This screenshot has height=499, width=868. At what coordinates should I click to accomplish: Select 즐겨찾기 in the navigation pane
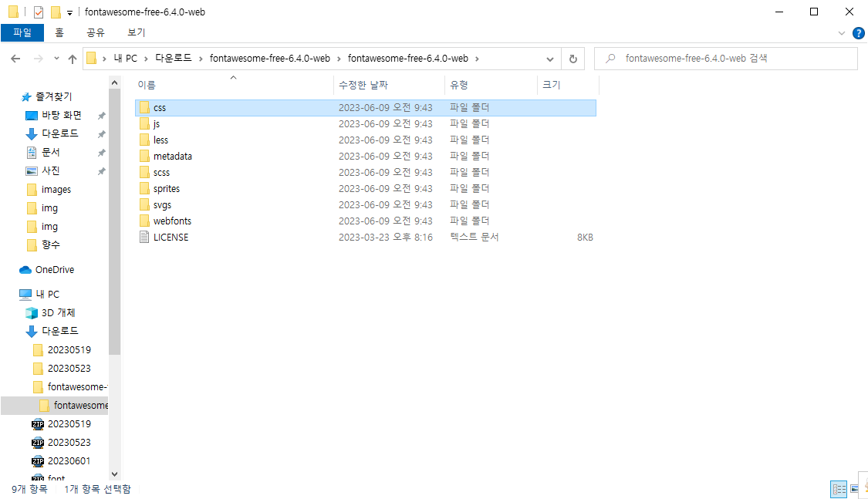click(x=54, y=97)
